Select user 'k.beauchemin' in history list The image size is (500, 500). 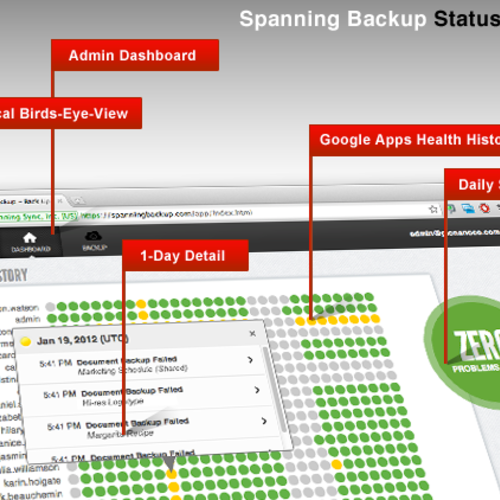click(32, 495)
